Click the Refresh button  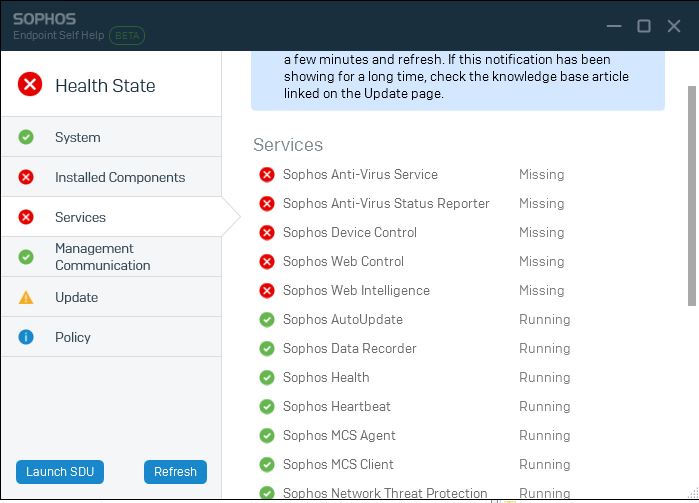(175, 472)
